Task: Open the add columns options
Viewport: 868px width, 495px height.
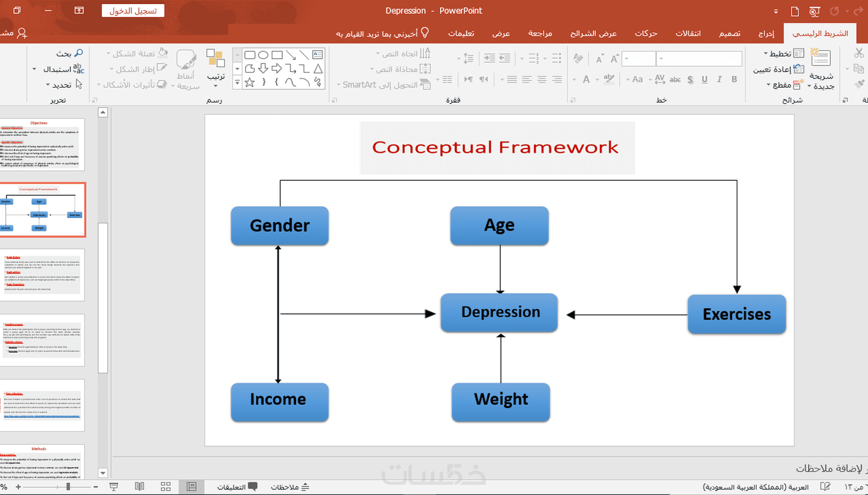Action: [447, 80]
